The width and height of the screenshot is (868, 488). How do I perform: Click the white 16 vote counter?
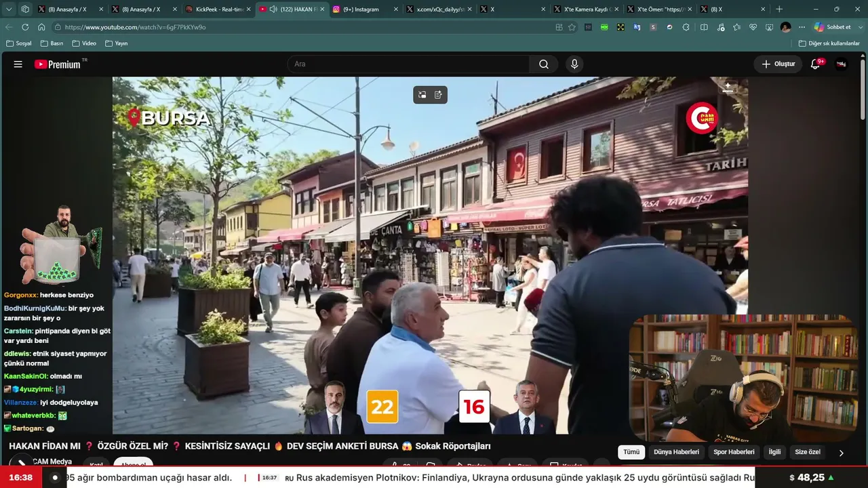(474, 407)
